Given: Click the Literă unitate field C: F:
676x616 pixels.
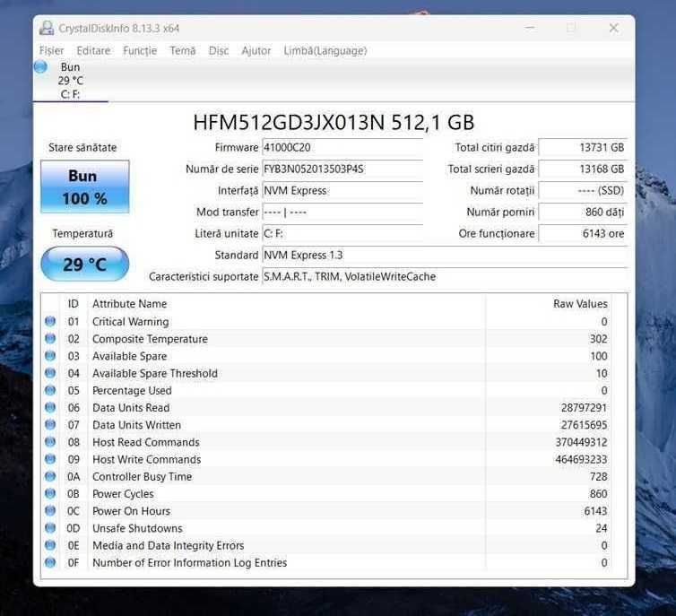Looking at the screenshot, I should (x=342, y=234).
